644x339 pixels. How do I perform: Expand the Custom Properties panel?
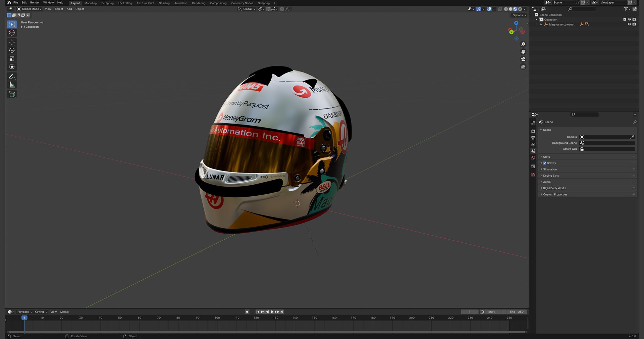[x=587, y=195]
